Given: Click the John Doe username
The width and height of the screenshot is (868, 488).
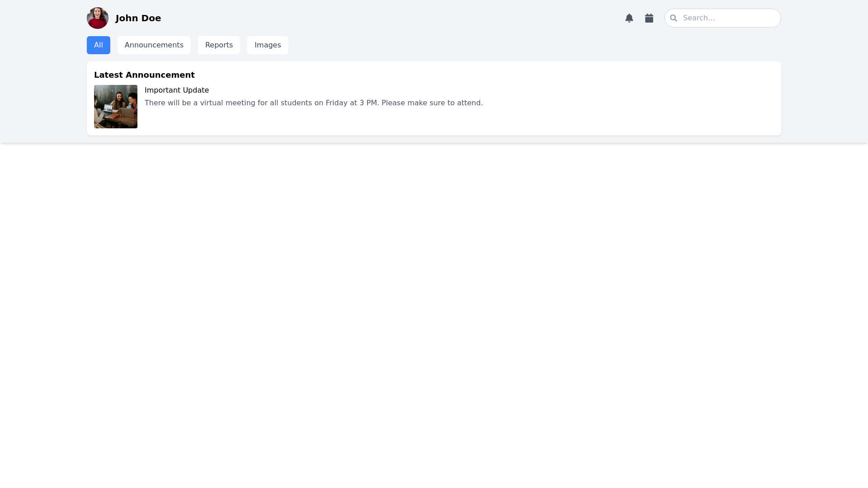Looking at the screenshot, I should point(138,18).
